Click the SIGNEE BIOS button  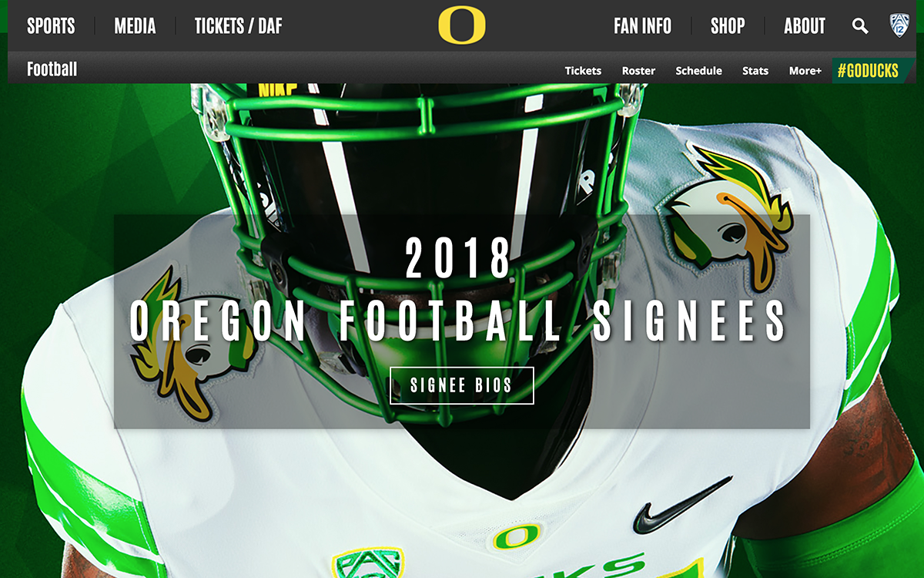tap(462, 385)
